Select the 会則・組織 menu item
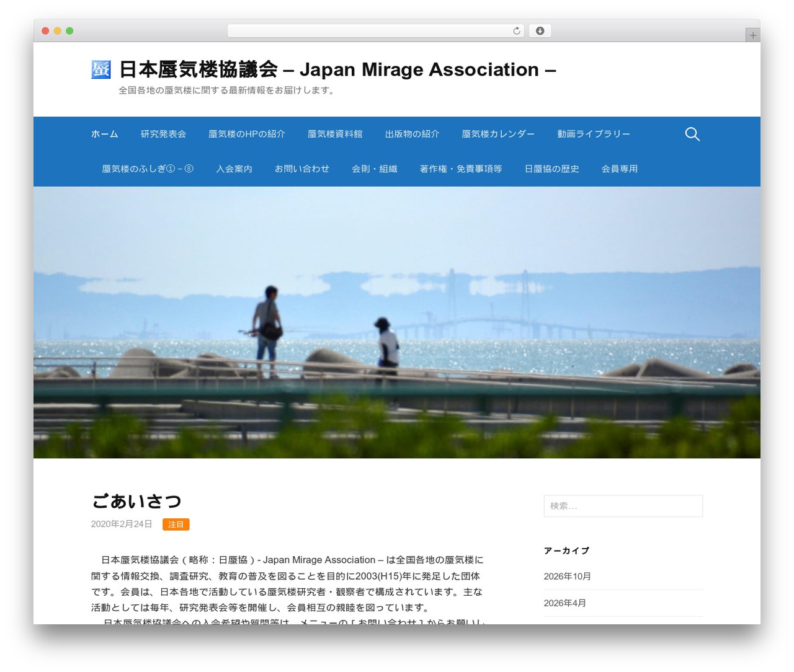 coord(375,169)
